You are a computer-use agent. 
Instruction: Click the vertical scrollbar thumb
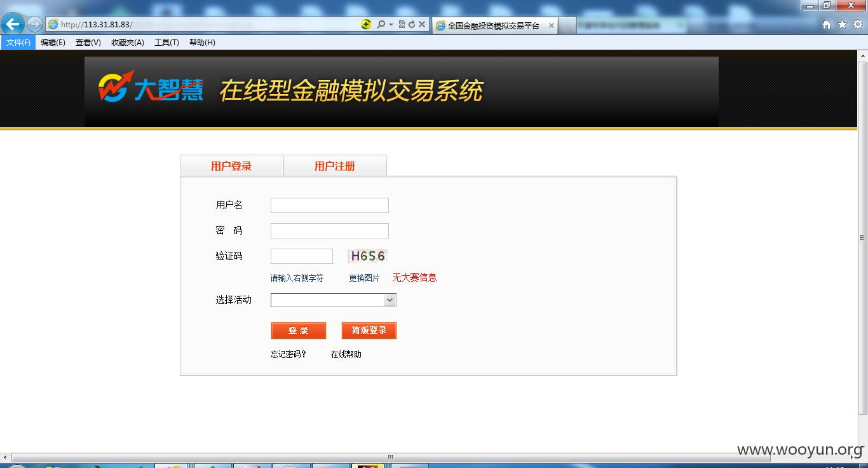pos(862,238)
